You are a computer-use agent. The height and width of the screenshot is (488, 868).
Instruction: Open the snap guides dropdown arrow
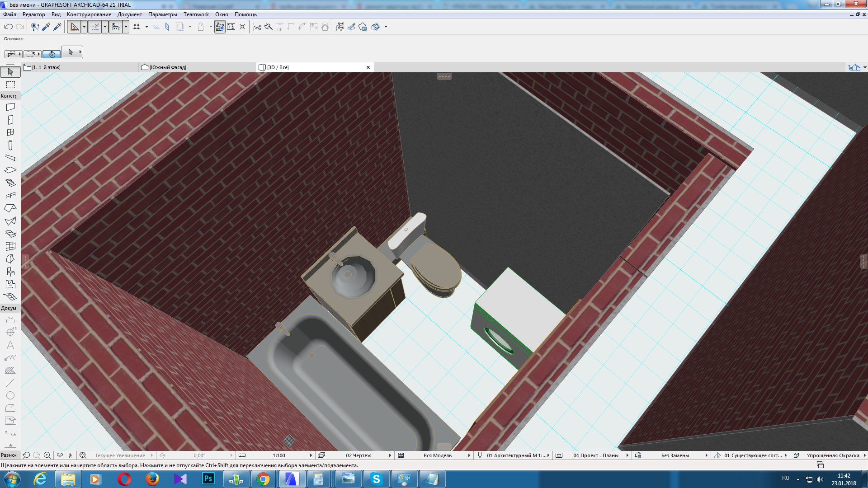[x=105, y=27]
